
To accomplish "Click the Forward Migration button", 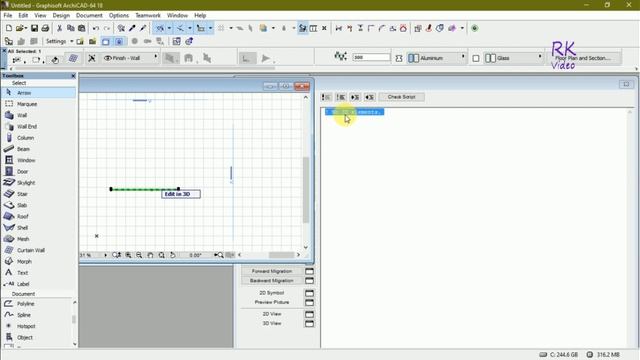I will 272,271.
